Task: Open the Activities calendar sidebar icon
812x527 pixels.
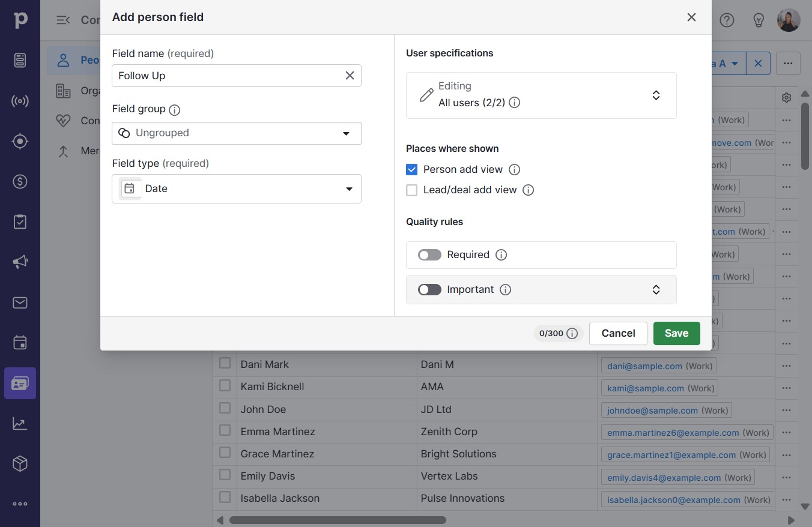Action: (20, 343)
